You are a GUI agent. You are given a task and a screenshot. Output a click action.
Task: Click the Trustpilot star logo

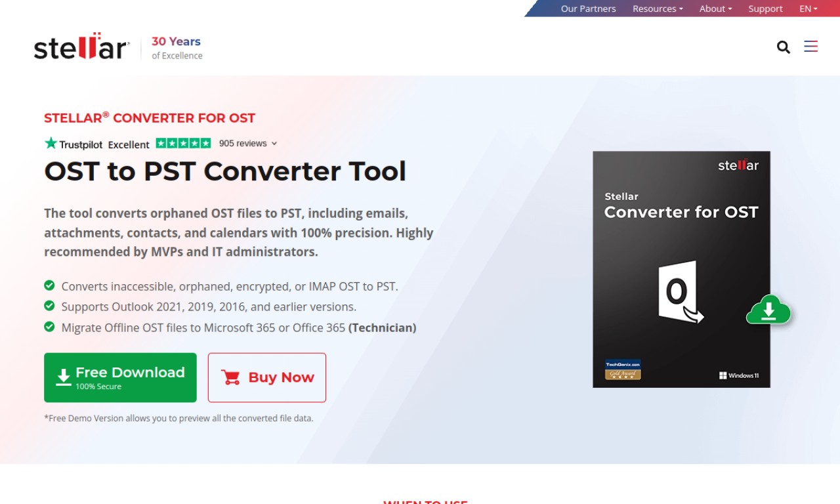pos(51,143)
